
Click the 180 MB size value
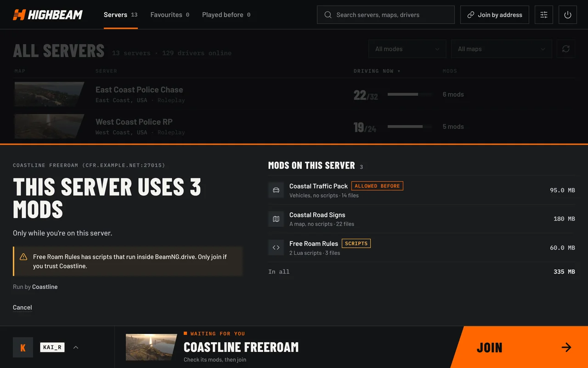coord(564,219)
